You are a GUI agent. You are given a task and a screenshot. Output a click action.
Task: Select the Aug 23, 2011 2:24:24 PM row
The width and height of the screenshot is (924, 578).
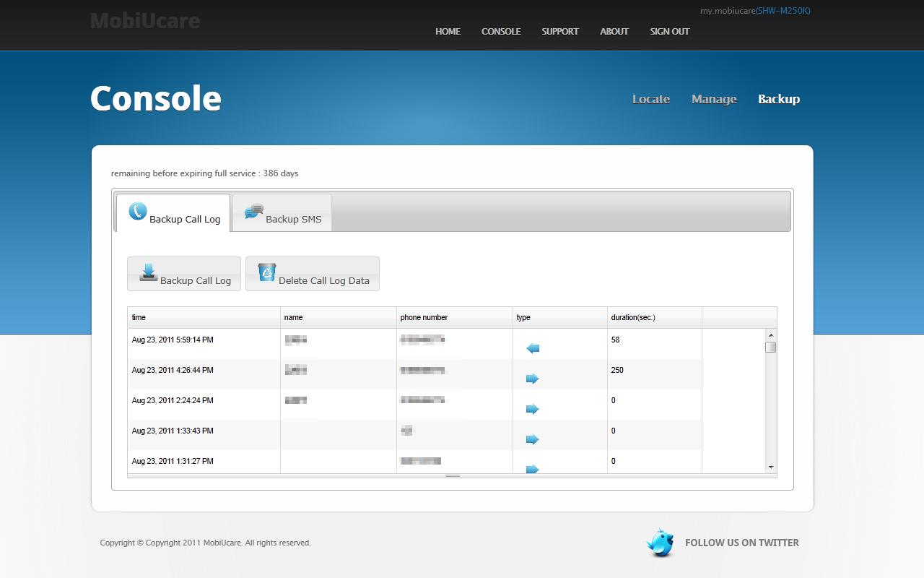point(415,405)
